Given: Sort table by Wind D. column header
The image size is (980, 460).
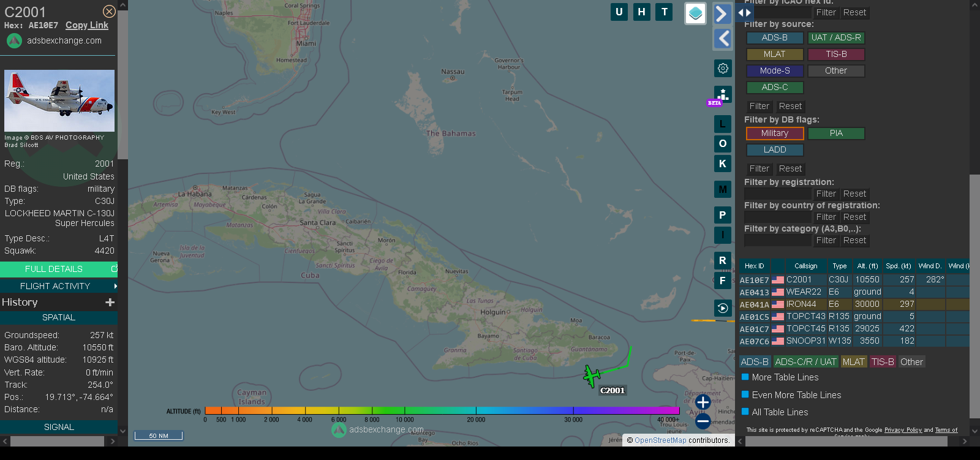Looking at the screenshot, I should pyautogui.click(x=930, y=266).
